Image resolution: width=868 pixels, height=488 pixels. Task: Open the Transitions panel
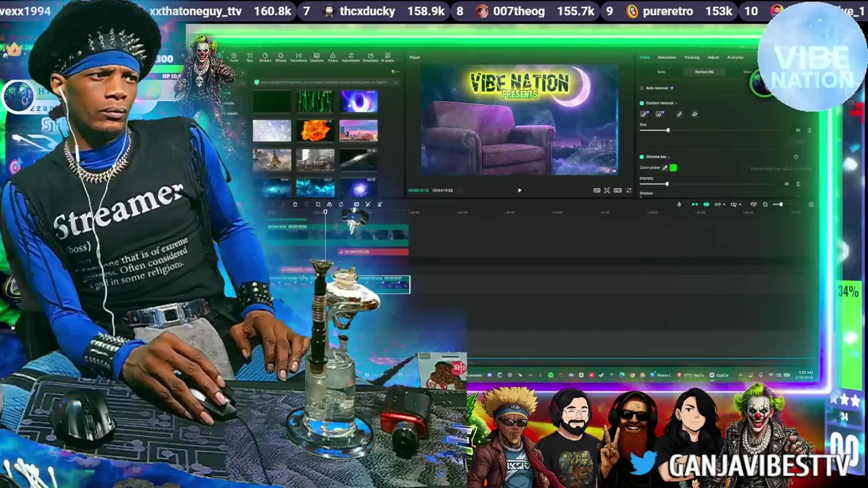(x=298, y=57)
